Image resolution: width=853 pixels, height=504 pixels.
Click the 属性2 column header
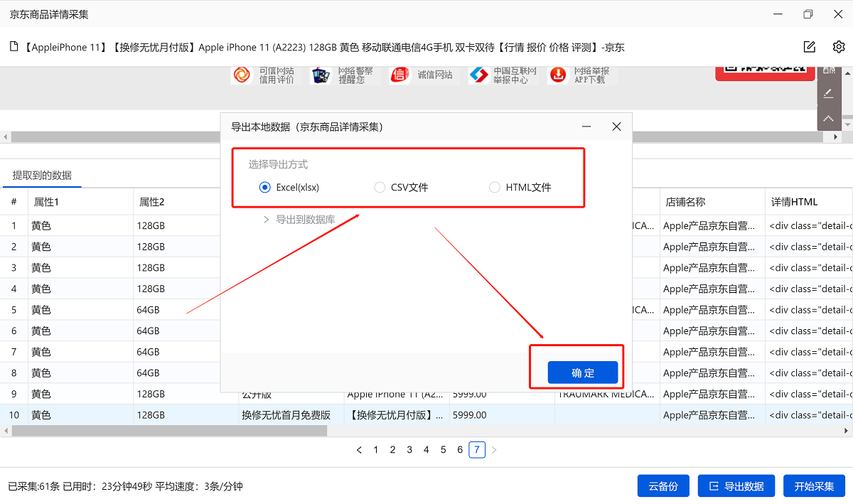click(x=186, y=202)
